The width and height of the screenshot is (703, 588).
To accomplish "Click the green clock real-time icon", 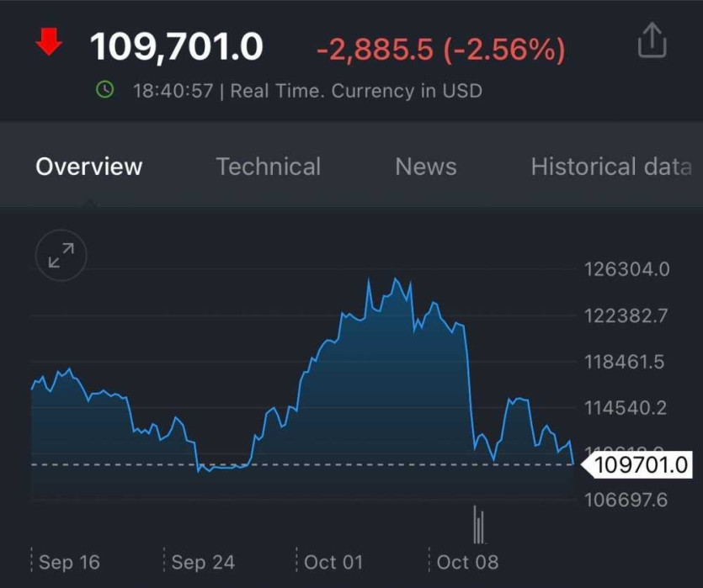I will 105,89.
